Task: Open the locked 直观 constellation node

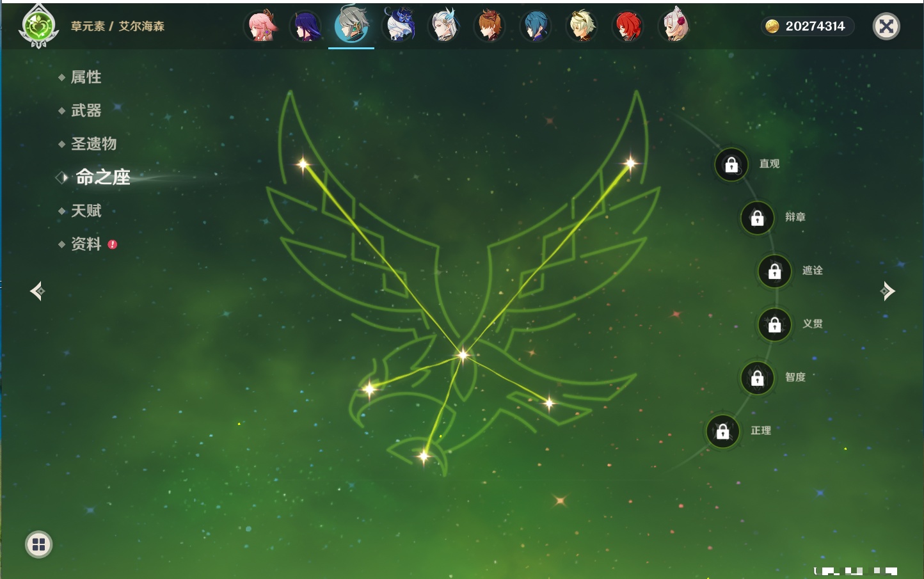Action: pos(731,164)
